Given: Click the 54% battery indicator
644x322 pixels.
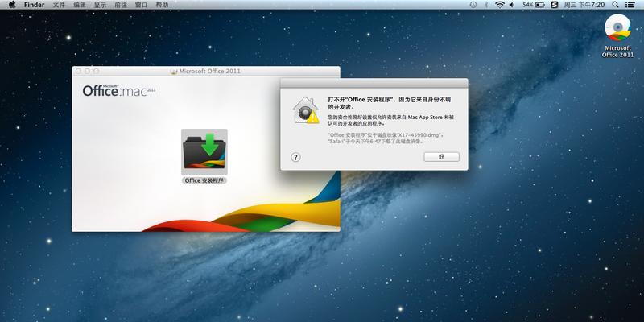Looking at the screenshot, I should (534, 5).
